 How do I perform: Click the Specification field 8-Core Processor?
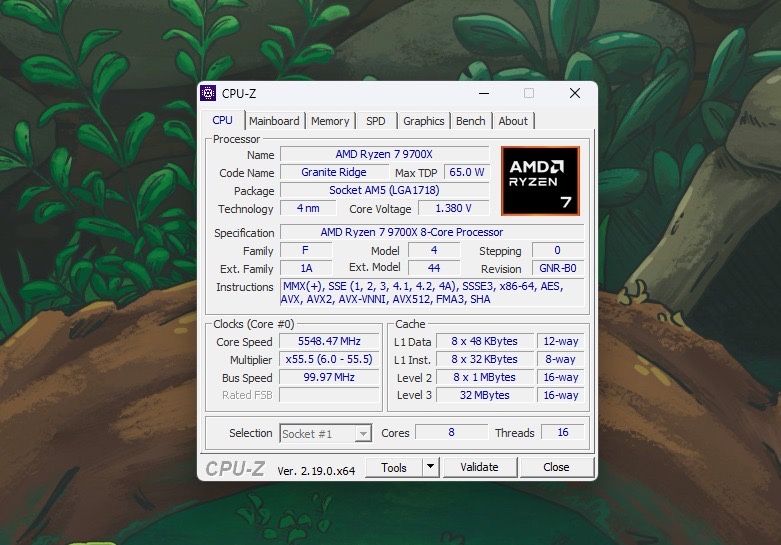[x=432, y=232]
